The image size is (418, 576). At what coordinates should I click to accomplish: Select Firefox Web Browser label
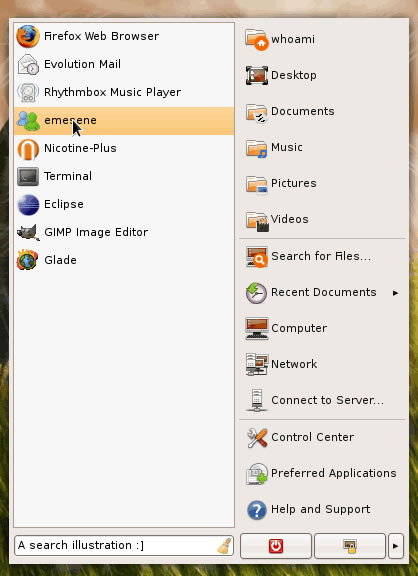tap(101, 36)
